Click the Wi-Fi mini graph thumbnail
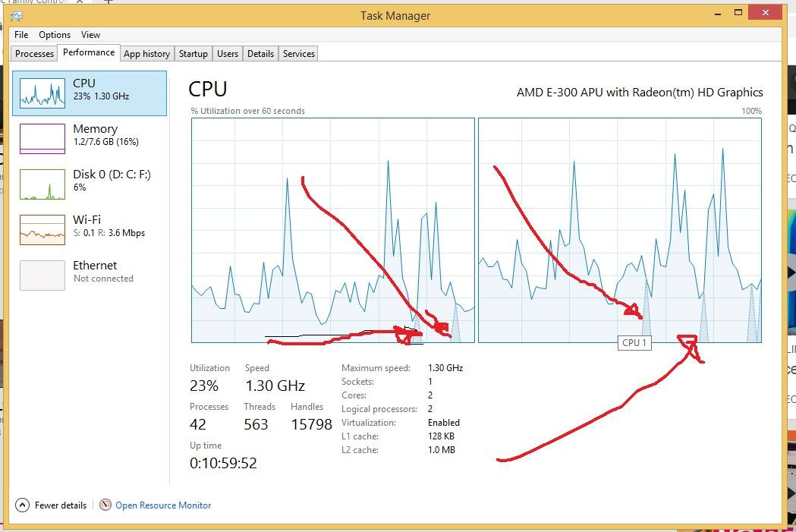 pos(42,229)
